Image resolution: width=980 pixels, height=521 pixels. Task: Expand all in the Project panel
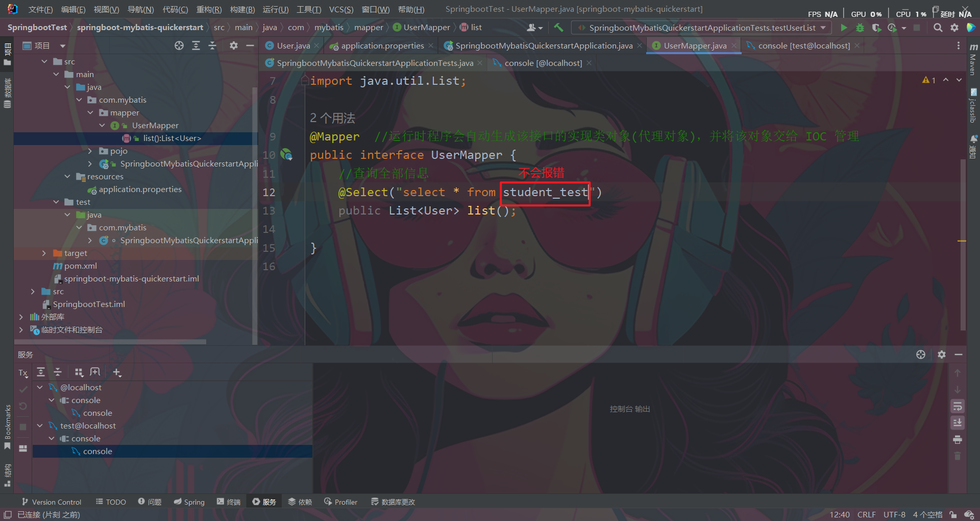click(196, 45)
